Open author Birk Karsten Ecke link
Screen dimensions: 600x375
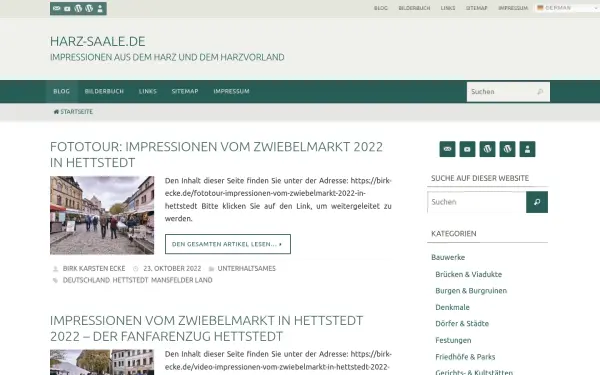[94, 269]
